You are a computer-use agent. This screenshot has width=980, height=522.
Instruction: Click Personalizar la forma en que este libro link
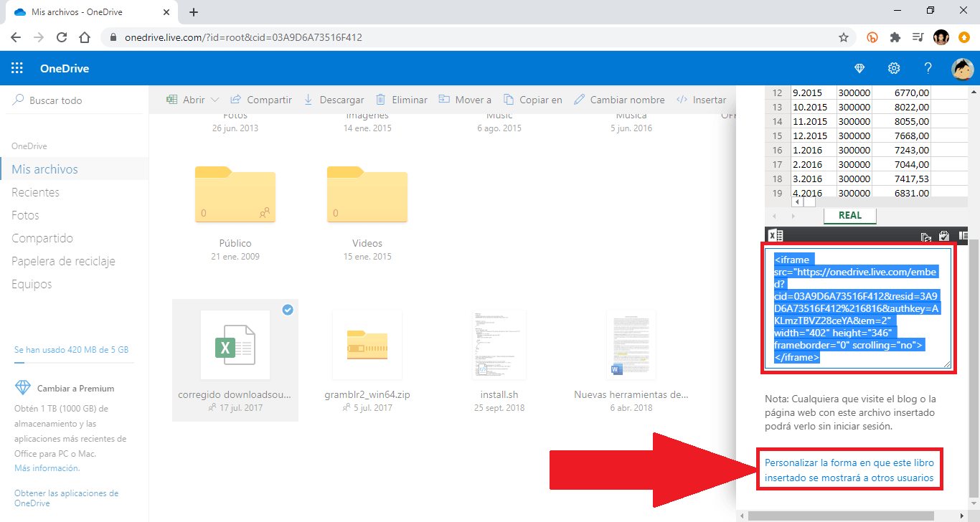(x=849, y=470)
